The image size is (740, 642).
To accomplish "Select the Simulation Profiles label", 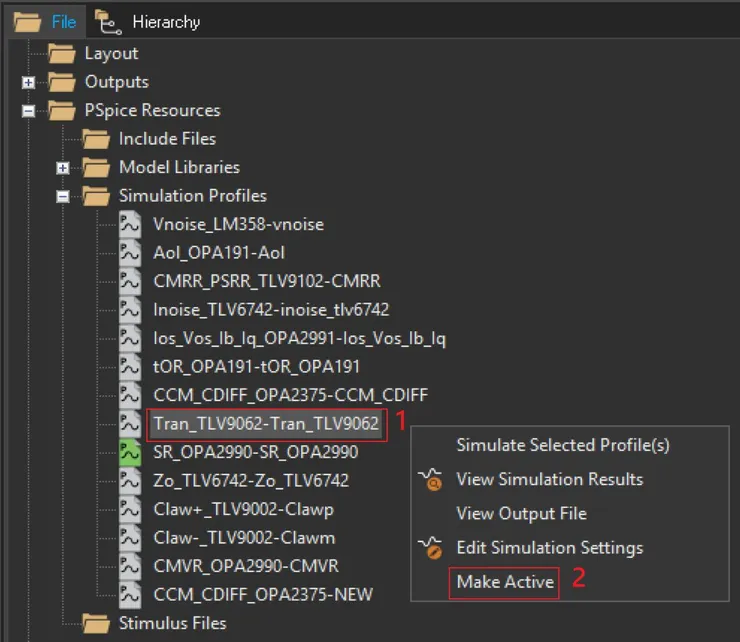I will 193,196.
